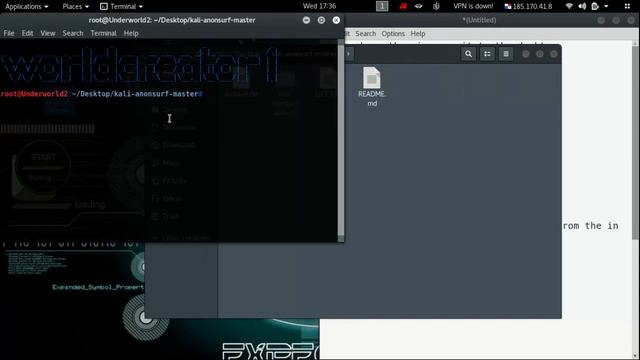Open the Terminal app menu in top bar

121,6
